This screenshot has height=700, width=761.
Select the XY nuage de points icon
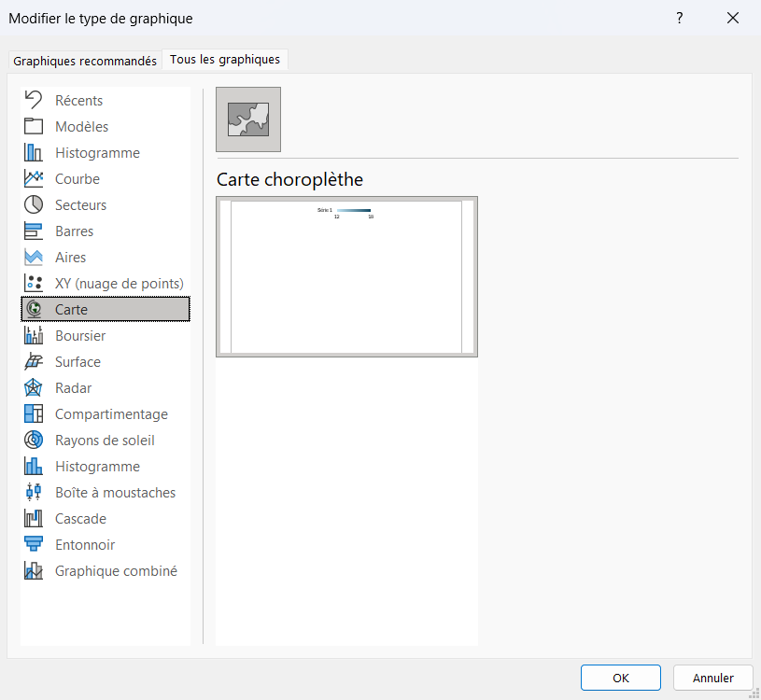click(x=34, y=284)
